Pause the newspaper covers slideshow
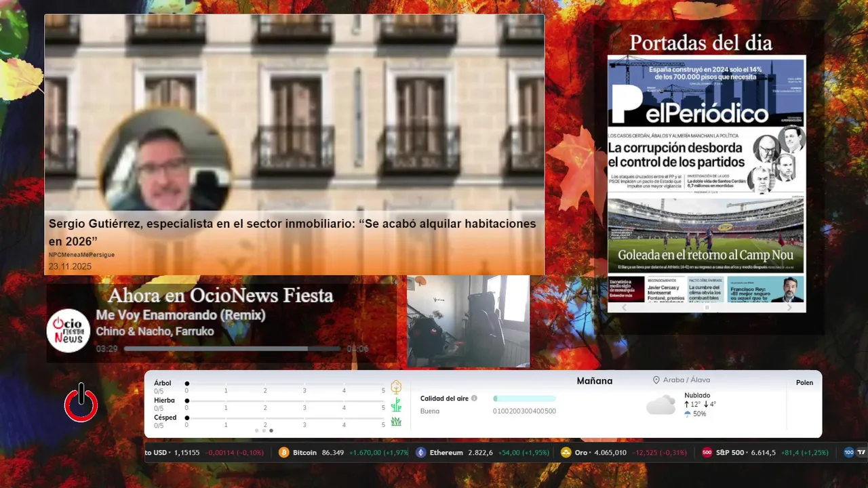 (x=707, y=307)
